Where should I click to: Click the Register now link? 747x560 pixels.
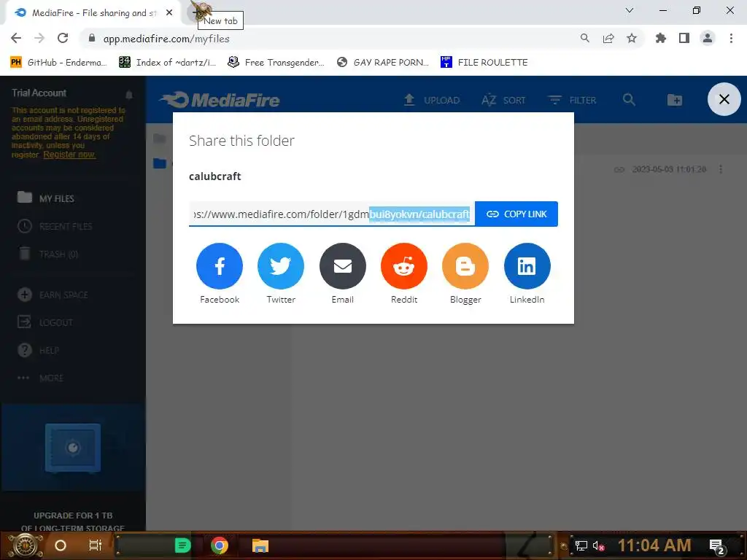point(69,155)
